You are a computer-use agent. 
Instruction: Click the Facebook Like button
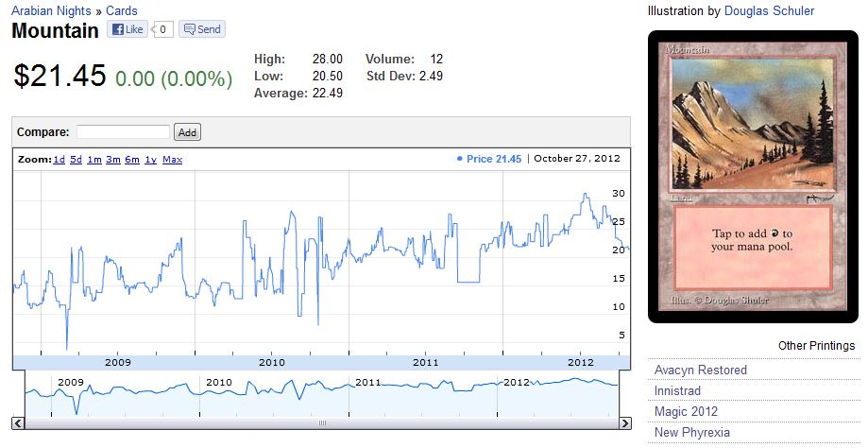128,29
